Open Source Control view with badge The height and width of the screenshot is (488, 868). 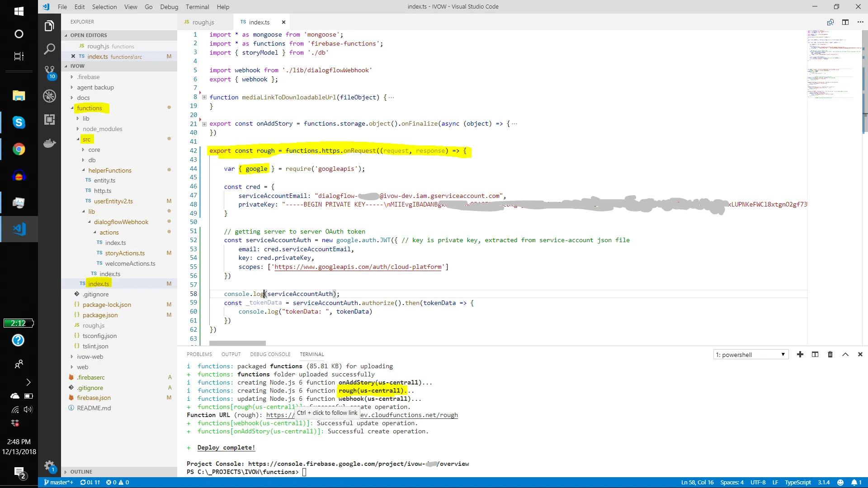49,71
